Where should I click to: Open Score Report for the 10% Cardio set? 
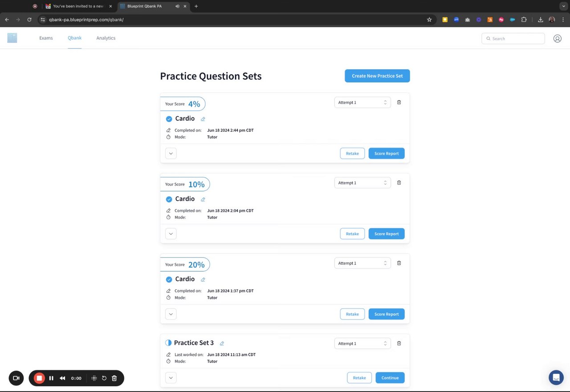click(387, 234)
